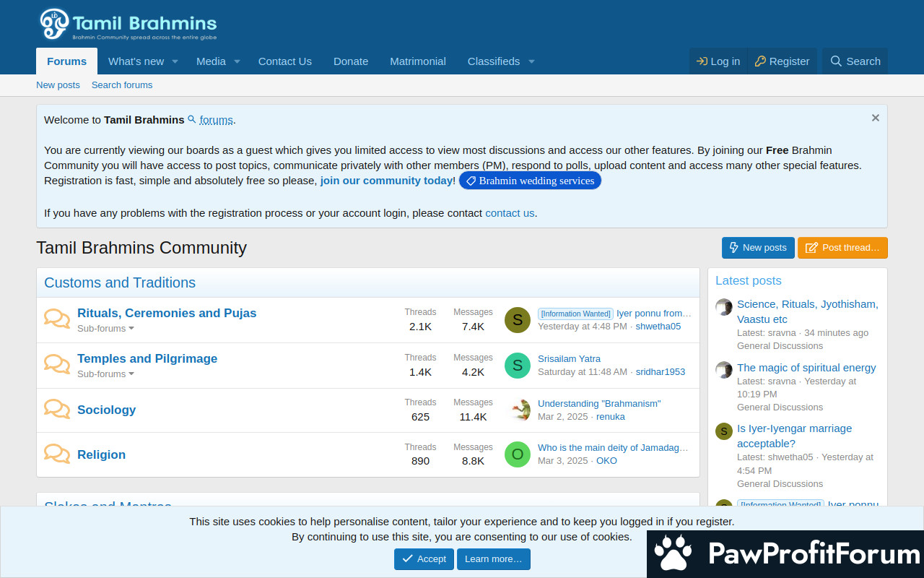Open Rituals, Ceremonies and Pujas forum
The image size is (924, 578).
[x=167, y=313]
